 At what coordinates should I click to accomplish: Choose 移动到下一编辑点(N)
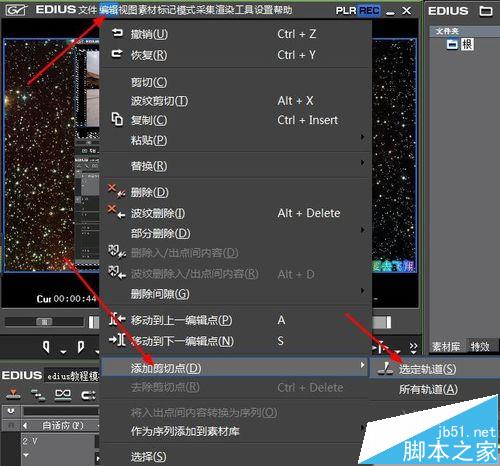[235, 341]
